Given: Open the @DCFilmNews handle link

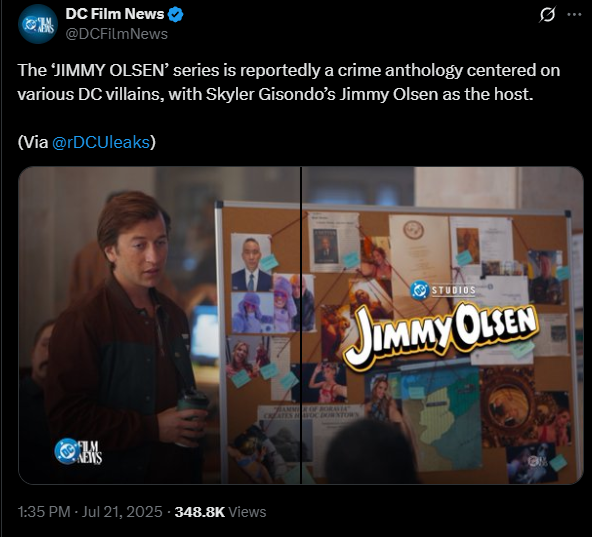Looking at the screenshot, I should (117, 34).
